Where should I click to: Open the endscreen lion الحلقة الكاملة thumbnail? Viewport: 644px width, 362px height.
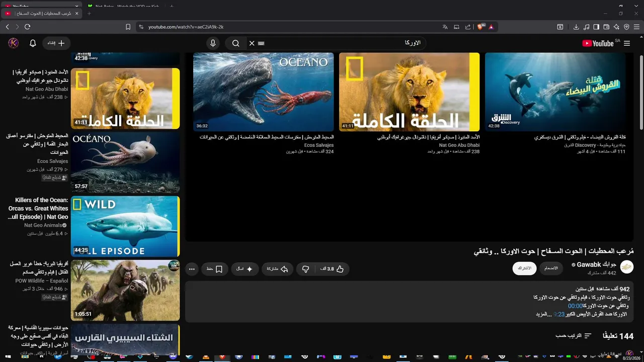(410, 92)
